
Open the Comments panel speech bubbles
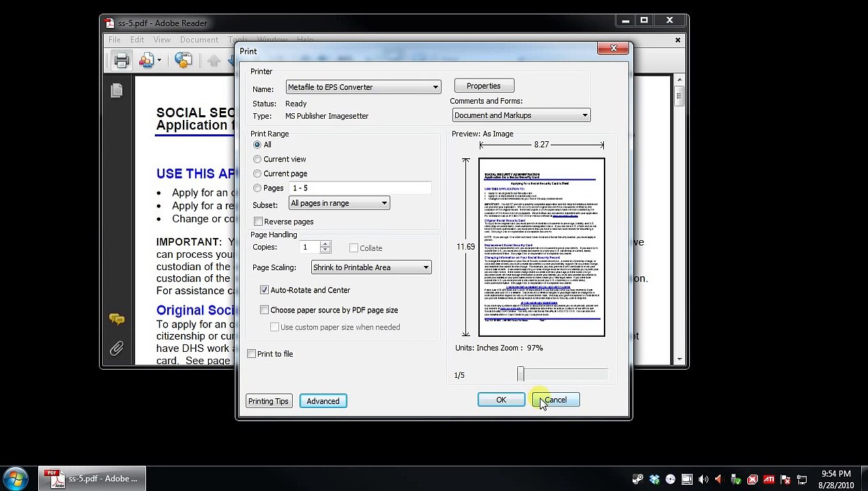[117, 319]
